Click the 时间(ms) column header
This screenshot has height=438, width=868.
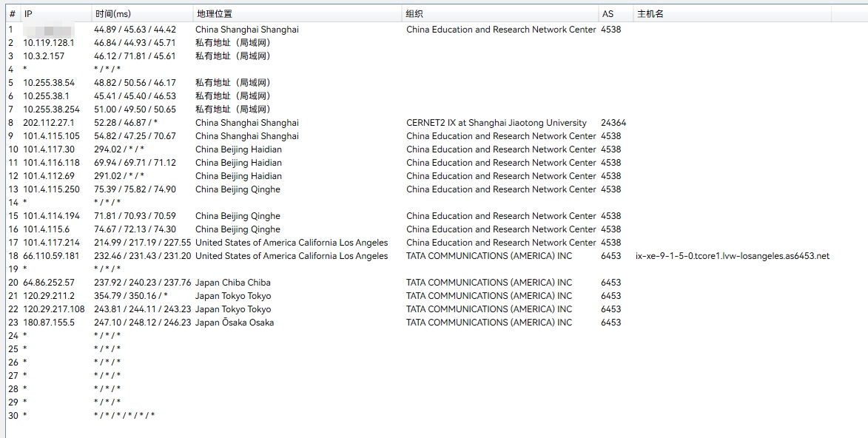[112, 14]
